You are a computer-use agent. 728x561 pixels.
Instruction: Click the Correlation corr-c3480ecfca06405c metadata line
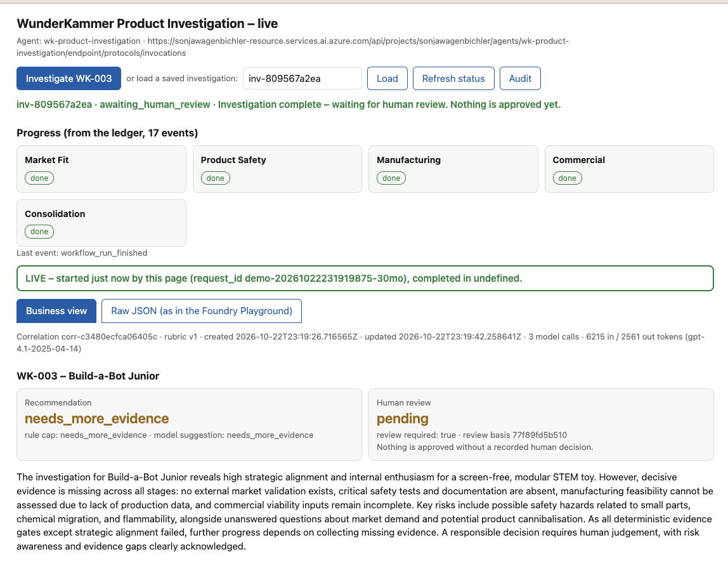point(360,343)
